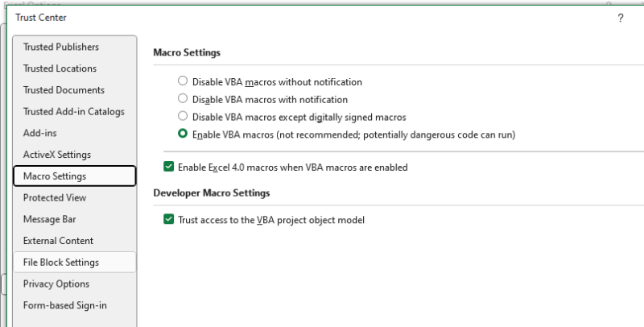Viewport: 644px width, 327px height.
Task: Select Enable VBA macros radio button
Action: coord(183,135)
